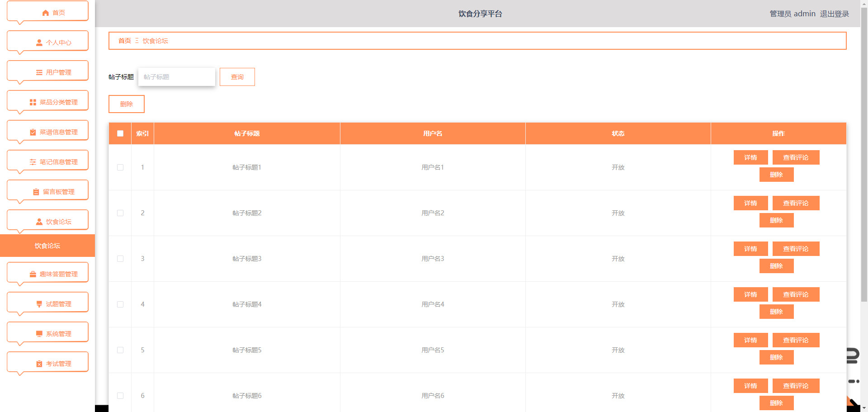This screenshot has height=412, width=868.
Task: Expand the 菜品分类管理 sidebar menu
Action: coord(47,102)
